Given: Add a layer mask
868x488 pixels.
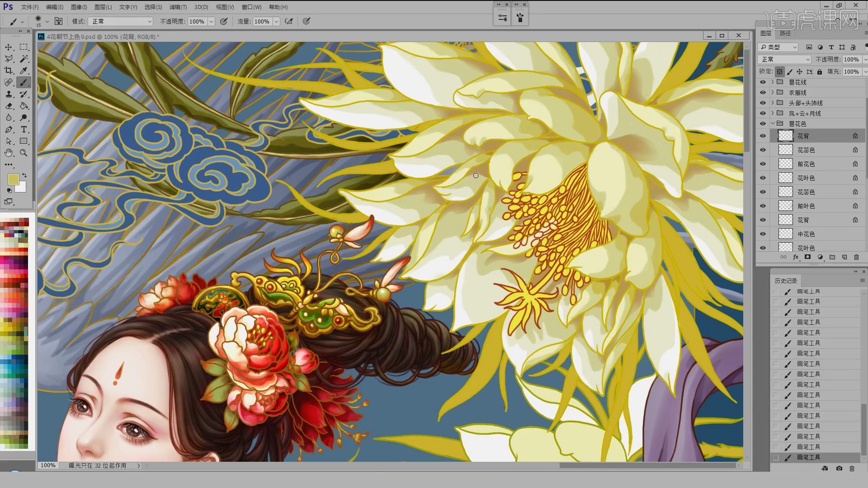Looking at the screenshot, I should 808,257.
